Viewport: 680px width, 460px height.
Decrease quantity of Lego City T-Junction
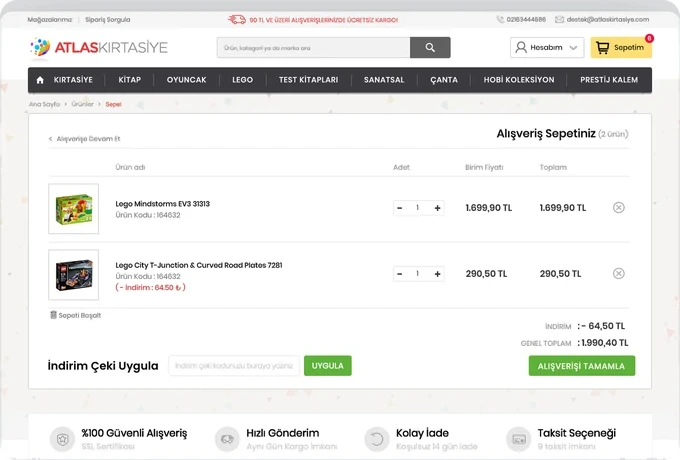coord(399,274)
